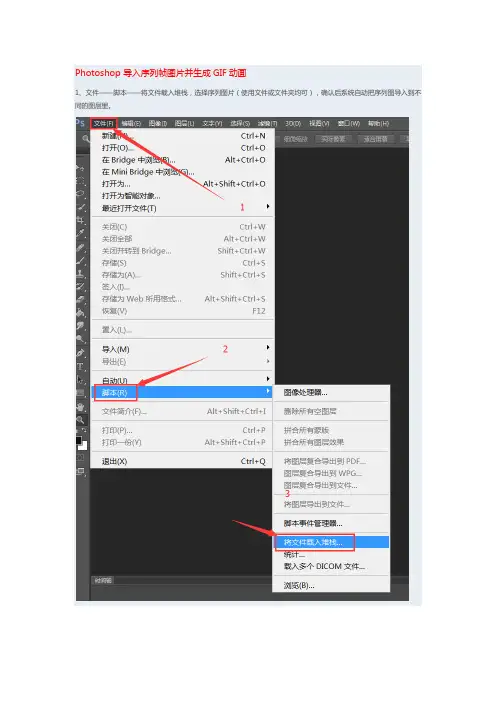This screenshot has width=496, height=702.
Task: Select the Pen tool in toolbox
Action: pyautogui.click(x=81, y=353)
